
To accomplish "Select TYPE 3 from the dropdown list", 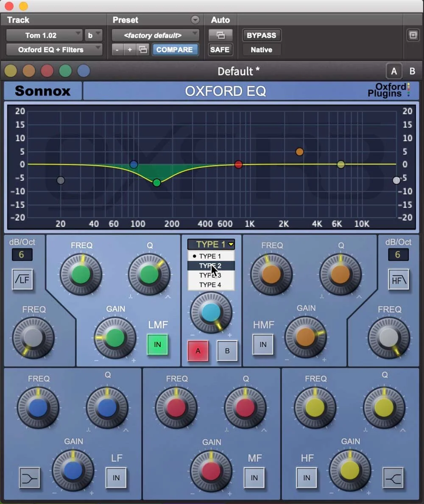I will click(211, 275).
